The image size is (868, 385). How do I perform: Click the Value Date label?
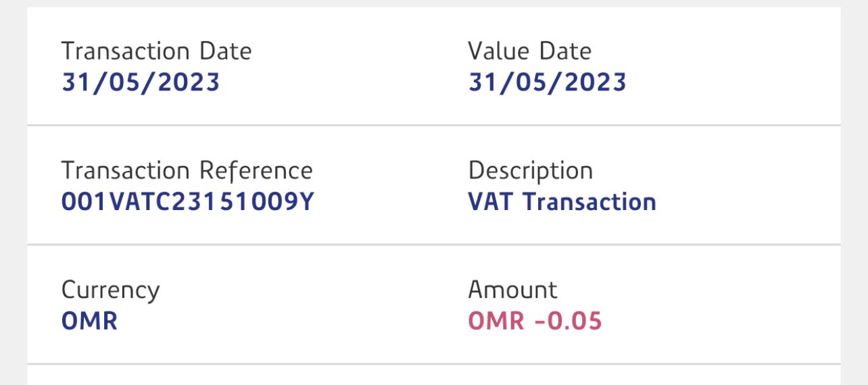[529, 51]
